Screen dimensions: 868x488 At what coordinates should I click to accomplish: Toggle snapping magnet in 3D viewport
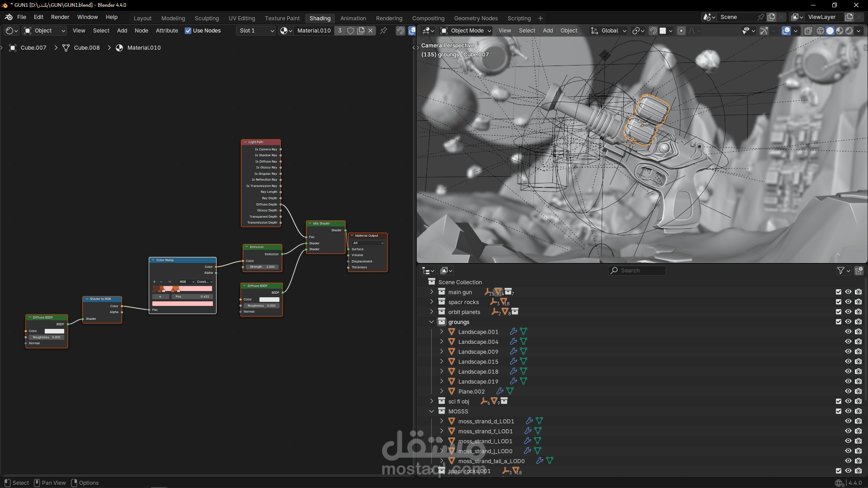point(653,31)
